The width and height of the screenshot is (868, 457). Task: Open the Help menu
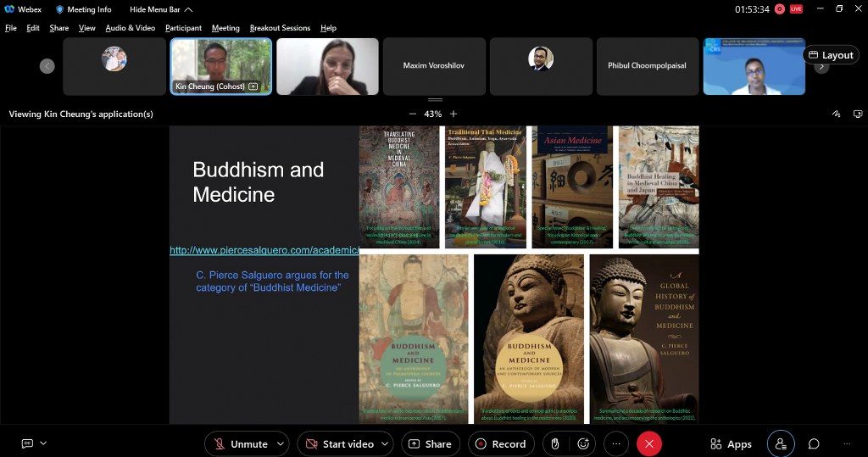point(328,28)
